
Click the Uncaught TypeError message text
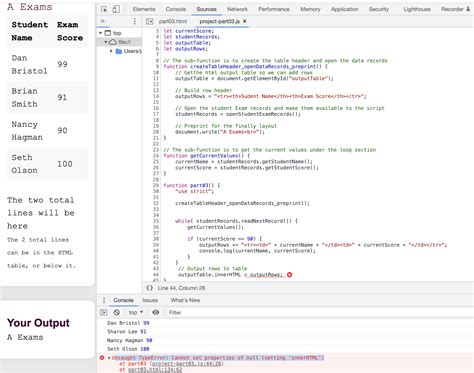tap(218, 358)
